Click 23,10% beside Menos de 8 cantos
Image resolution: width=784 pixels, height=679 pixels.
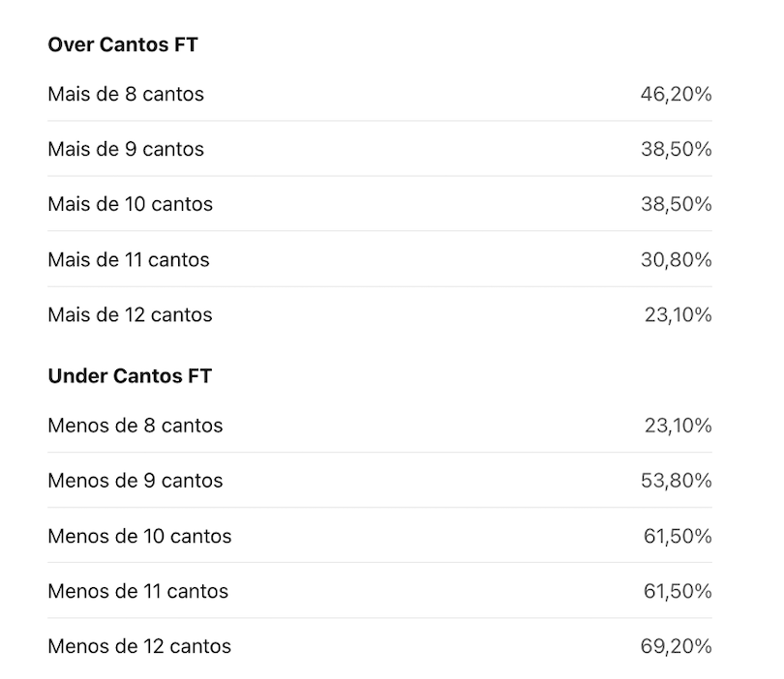pyautogui.click(x=678, y=426)
